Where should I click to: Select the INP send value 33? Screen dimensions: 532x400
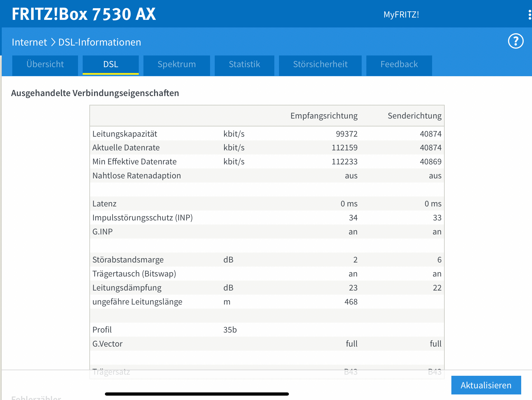point(437,218)
